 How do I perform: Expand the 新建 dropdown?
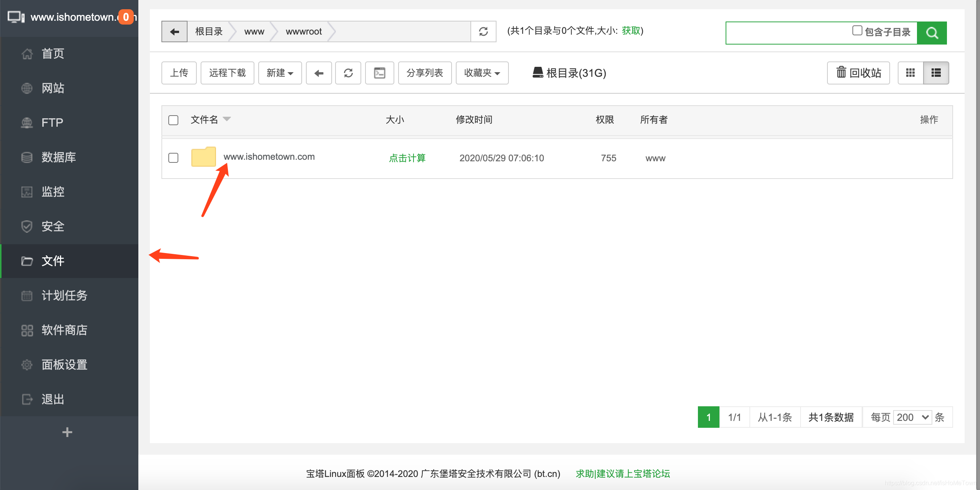point(280,73)
